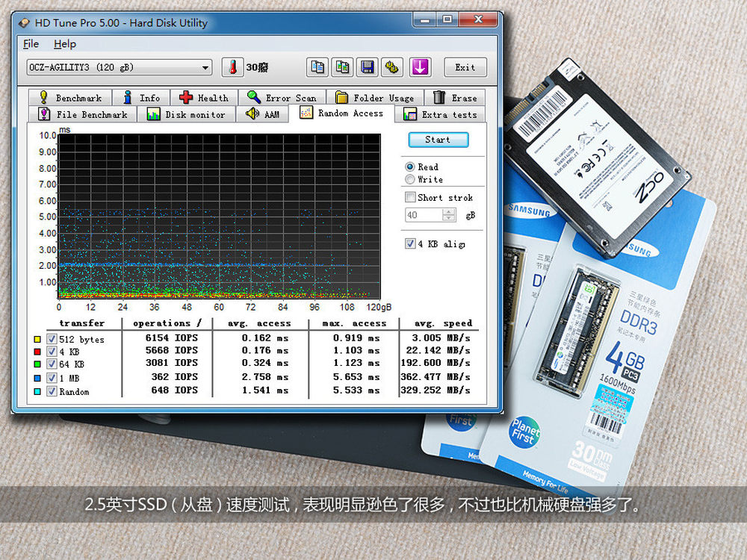Open the Help menu

[65, 44]
